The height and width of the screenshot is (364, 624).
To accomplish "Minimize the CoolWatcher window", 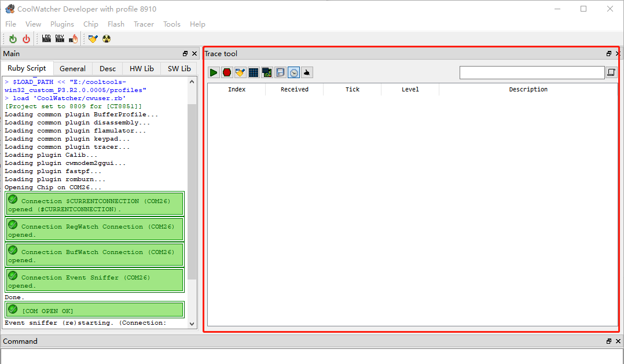I will pyautogui.click(x=557, y=9).
